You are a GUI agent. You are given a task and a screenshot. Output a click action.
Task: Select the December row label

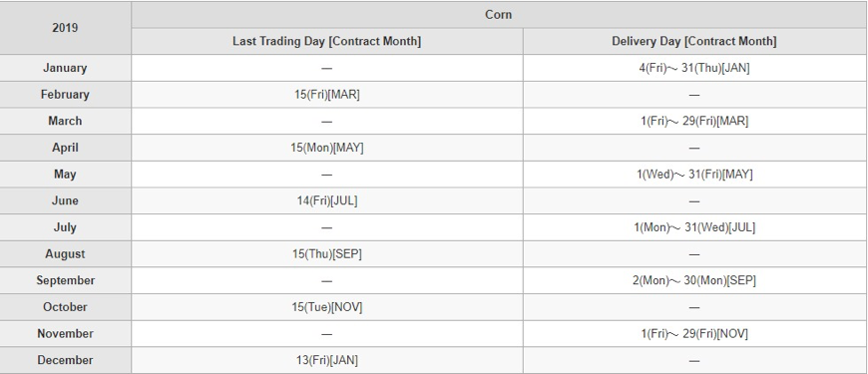(x=65, y=360)
